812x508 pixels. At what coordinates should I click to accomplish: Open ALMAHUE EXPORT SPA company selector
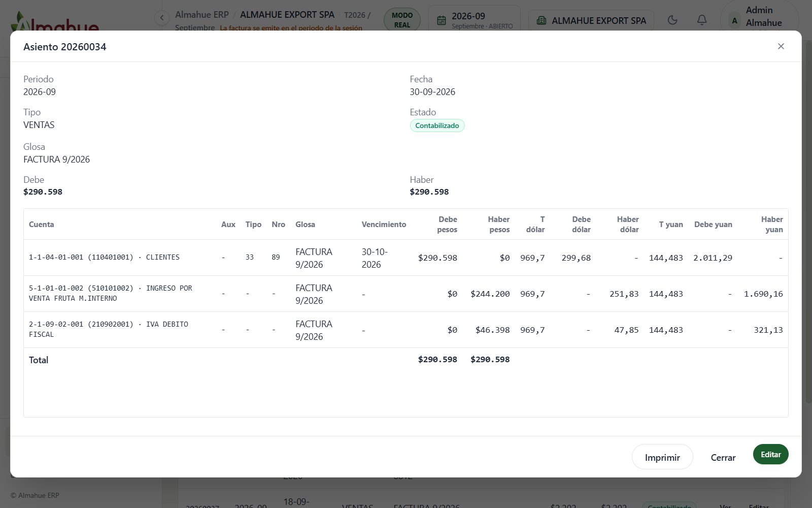click(x=591, y=20)
